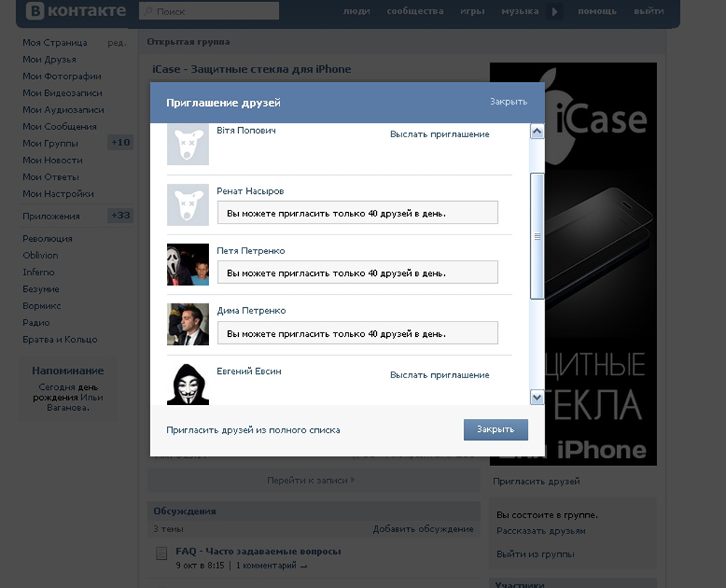The image size is (726, 588).
Task: Open Мои Новости in sidebar
Action: coord(52,160)
